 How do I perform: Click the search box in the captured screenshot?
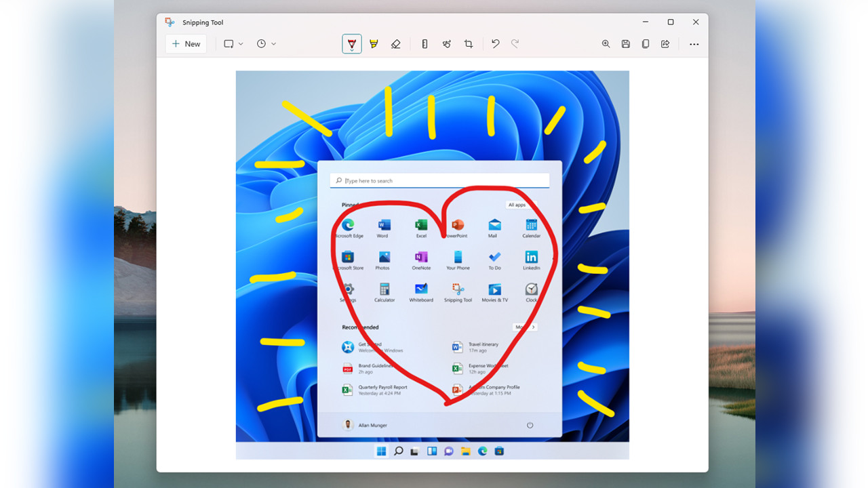[439, 180]
